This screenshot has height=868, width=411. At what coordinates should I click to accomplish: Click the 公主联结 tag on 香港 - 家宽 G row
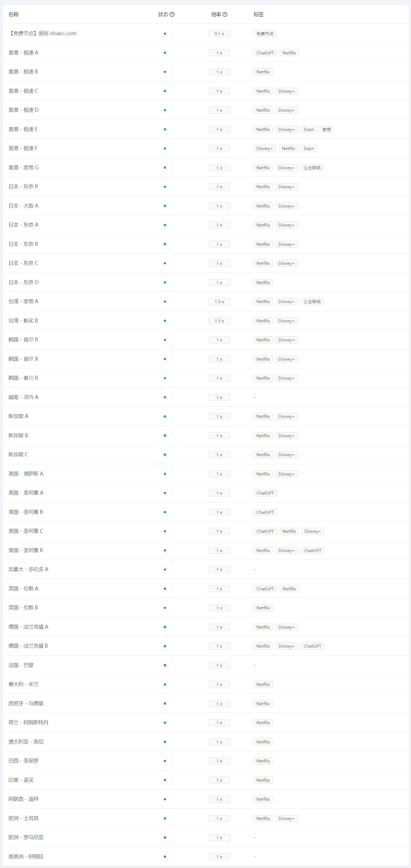click(312, 168)
